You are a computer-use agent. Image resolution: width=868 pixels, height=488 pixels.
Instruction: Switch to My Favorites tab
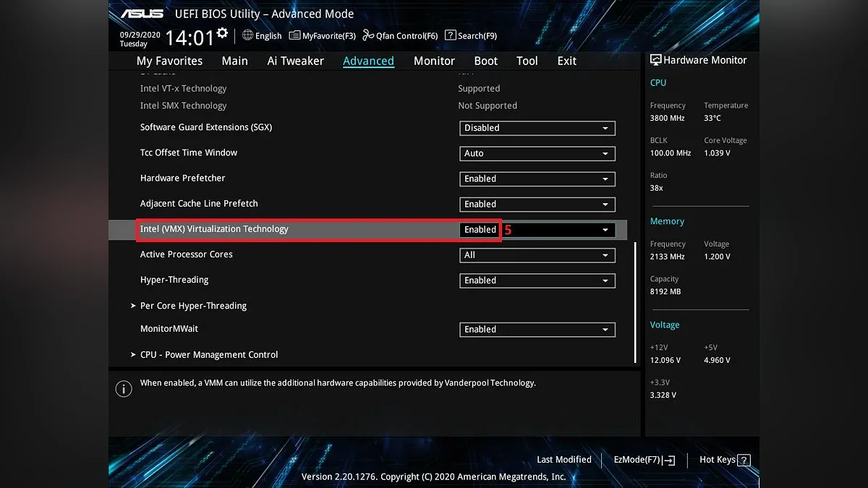click(x=169, y=61)
